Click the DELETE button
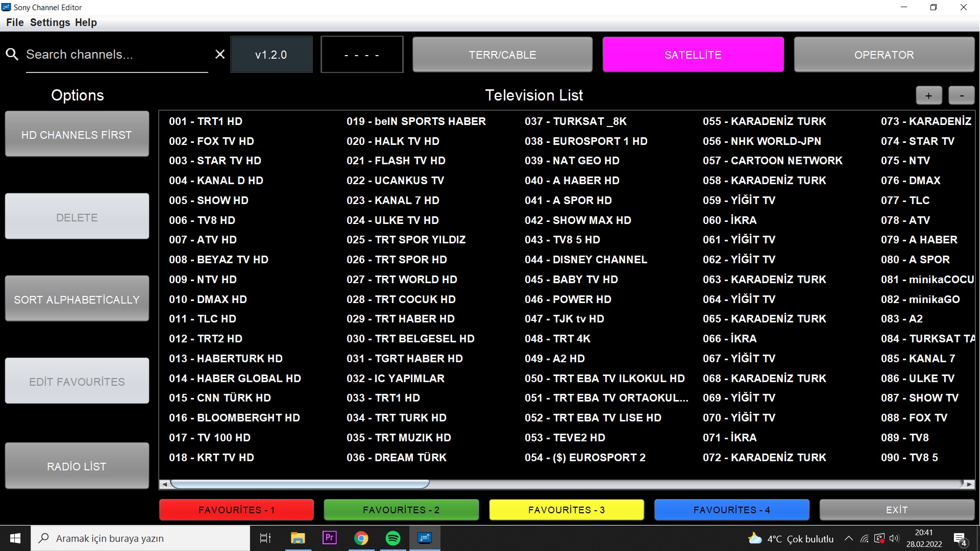Image resolution: width=980 pixels, height=551 pixels. coord(77,217)
